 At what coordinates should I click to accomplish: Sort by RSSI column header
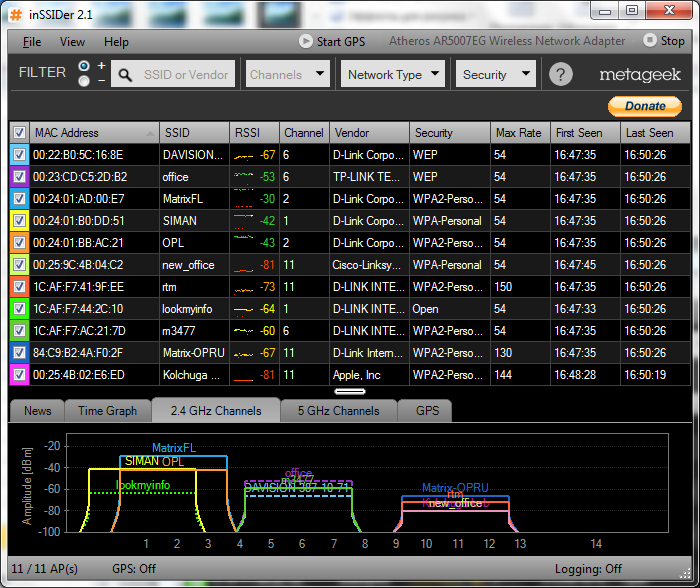tap(254, 133)
